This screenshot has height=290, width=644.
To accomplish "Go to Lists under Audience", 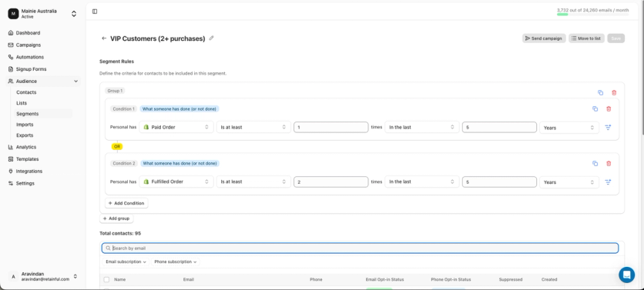I will coord(22,103).
